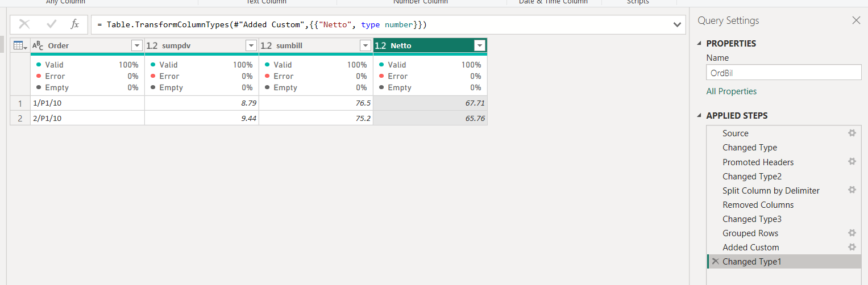Collapse the PROPERTIES section
The width and height of the screenshot is (868, 285).
coord(700,44)
